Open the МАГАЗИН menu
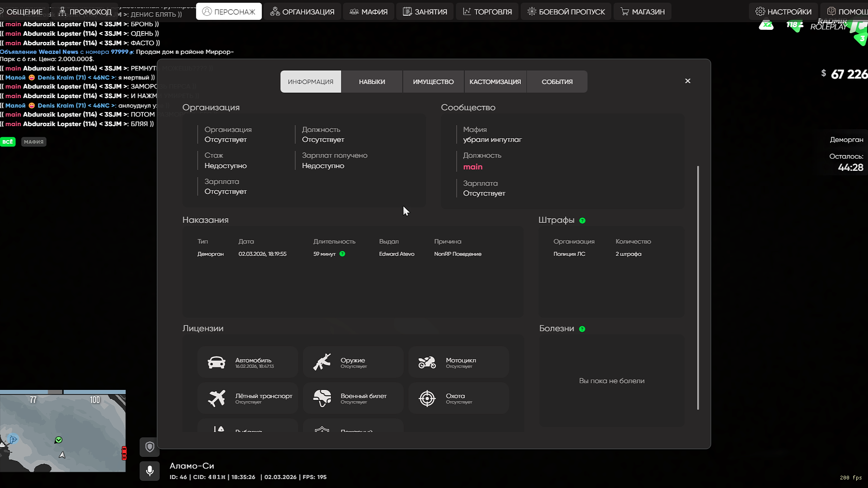 642,12
